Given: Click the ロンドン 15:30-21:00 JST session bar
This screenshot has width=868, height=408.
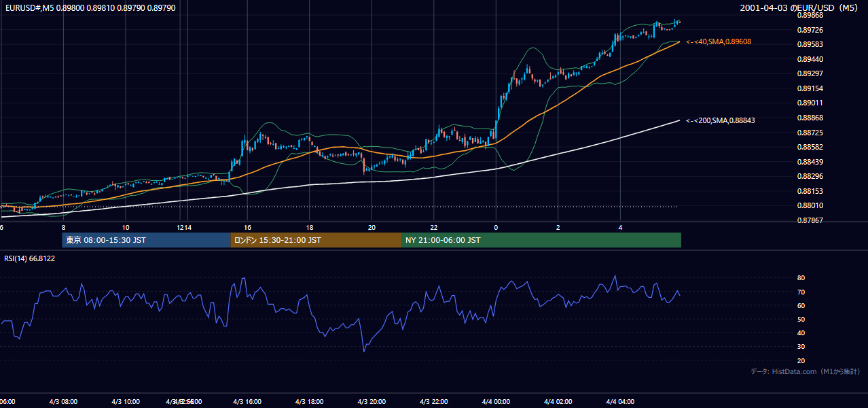Looking at the screenshot, I should pos(316,240).
